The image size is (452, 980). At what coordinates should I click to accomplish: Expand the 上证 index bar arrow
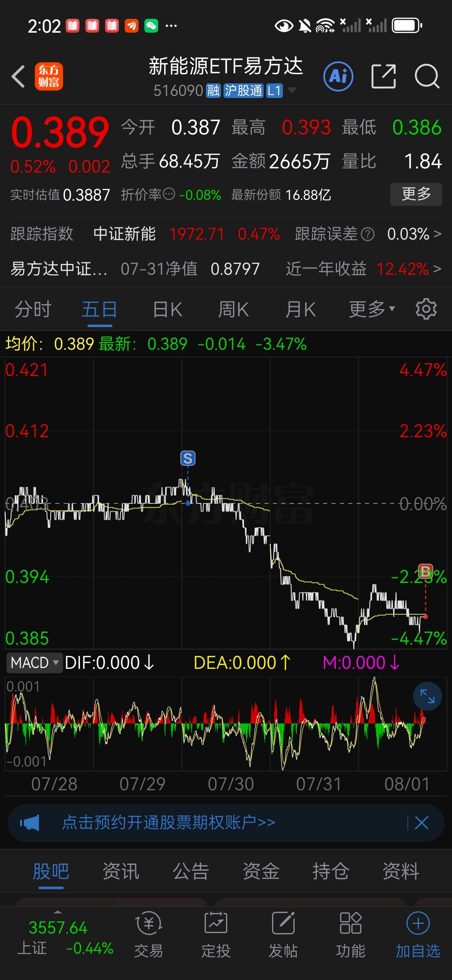tap(58, 912)
